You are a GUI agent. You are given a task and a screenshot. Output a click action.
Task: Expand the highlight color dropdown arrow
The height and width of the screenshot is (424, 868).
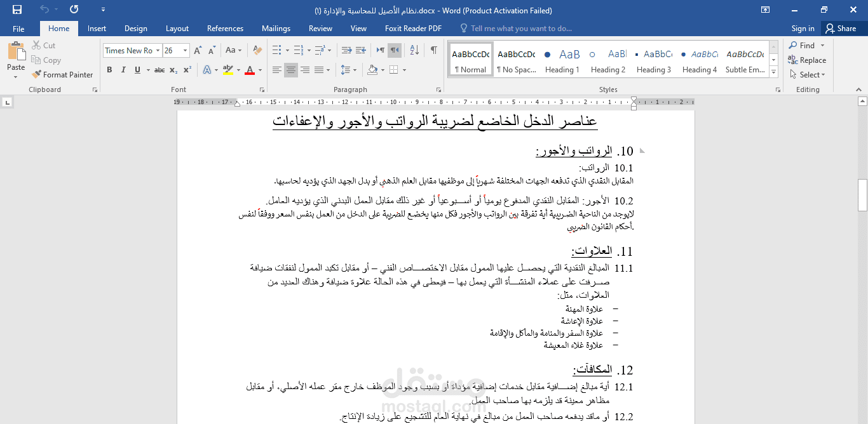pyautogui.click(x=238, y=70)
